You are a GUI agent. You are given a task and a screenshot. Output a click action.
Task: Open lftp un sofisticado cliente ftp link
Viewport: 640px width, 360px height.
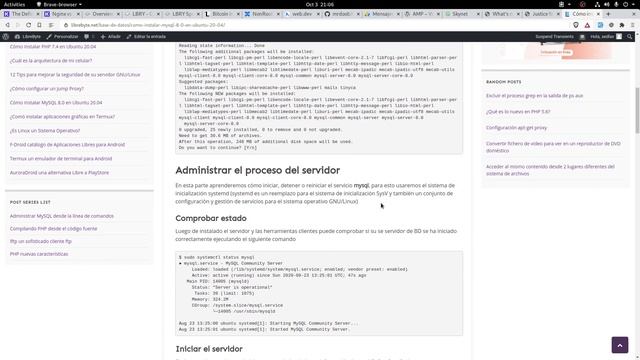(x=41, y=241)
